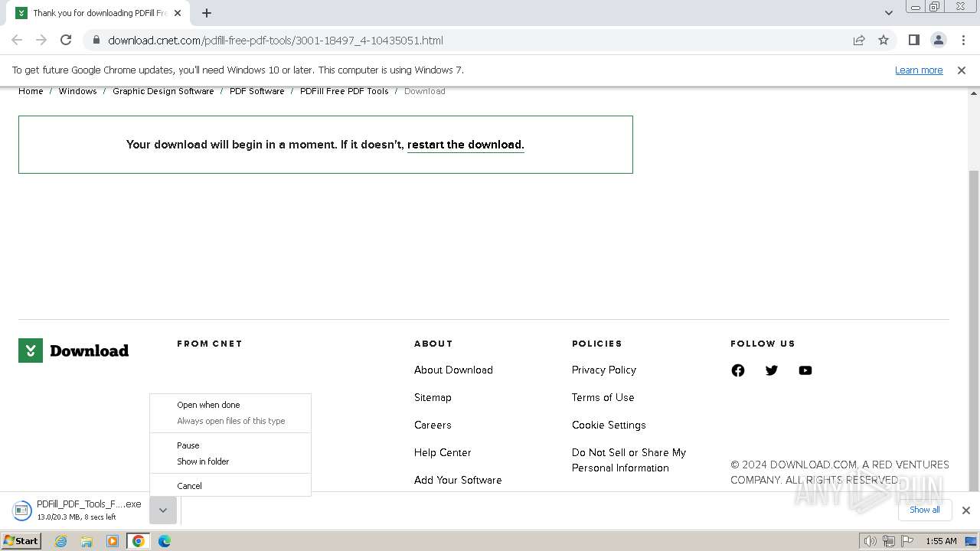Open the Windows Start menu
The image size is (980, 551).
click(x=21, y=541)
